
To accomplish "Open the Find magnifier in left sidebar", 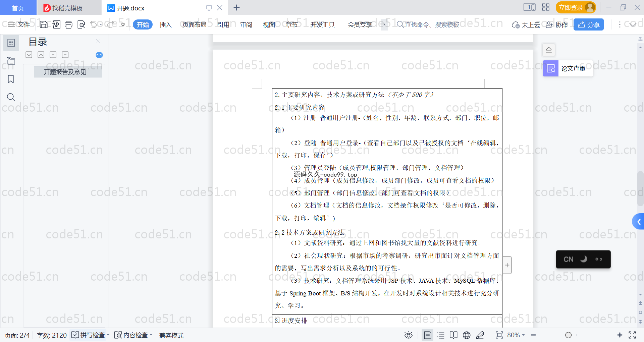I will point(11,97).
